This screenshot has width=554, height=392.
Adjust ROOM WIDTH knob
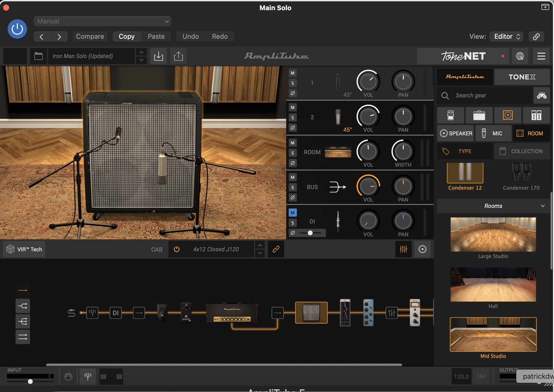pos(403,151)
